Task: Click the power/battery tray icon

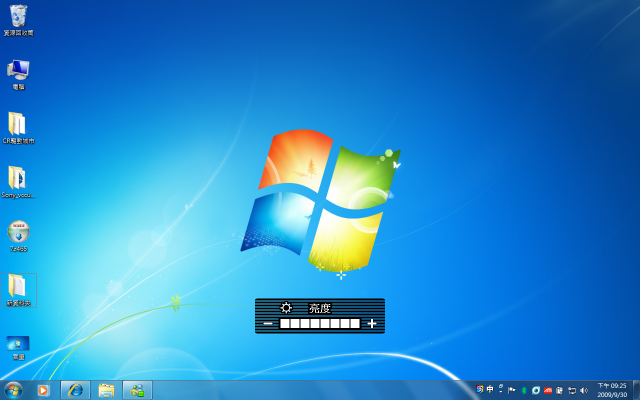Action: [560, 391]
